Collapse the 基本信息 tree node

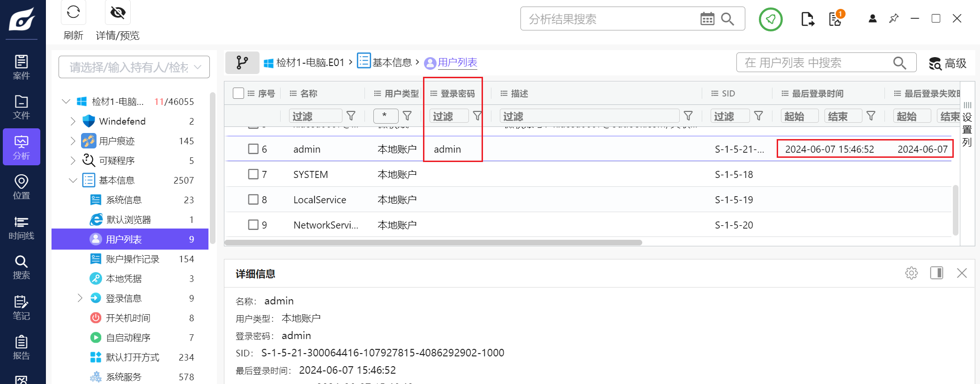coord(73,180)
